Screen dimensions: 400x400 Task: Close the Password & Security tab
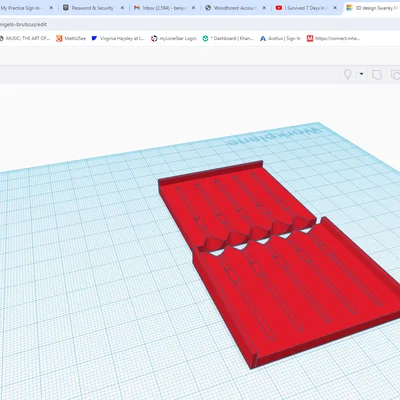tap(122, 8)
